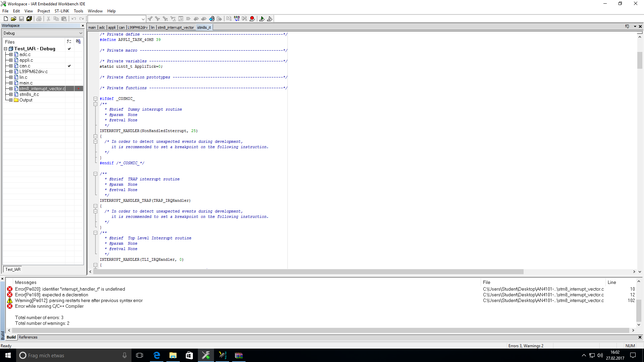Image resolution: width=644 pixels, height=362 pixels.
Task: Expand the main.c tree node
Action: (11, 83)
